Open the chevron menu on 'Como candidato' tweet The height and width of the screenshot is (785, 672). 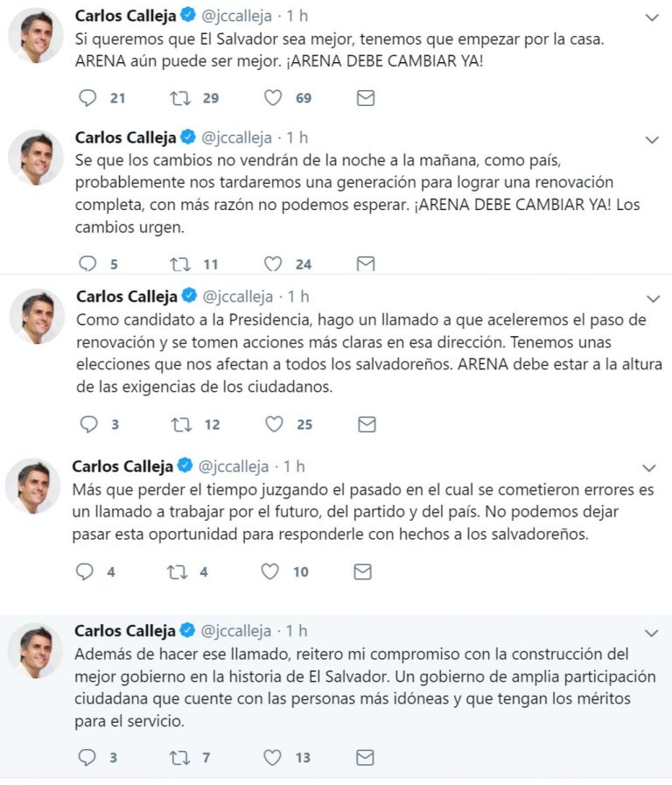[x=654, y=299]
